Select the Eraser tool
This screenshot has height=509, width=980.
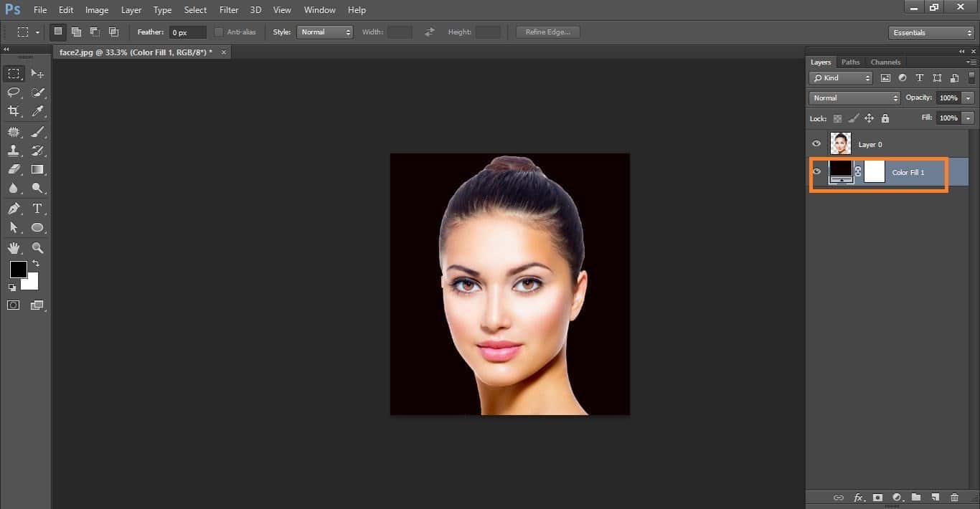tap(14, 170)
